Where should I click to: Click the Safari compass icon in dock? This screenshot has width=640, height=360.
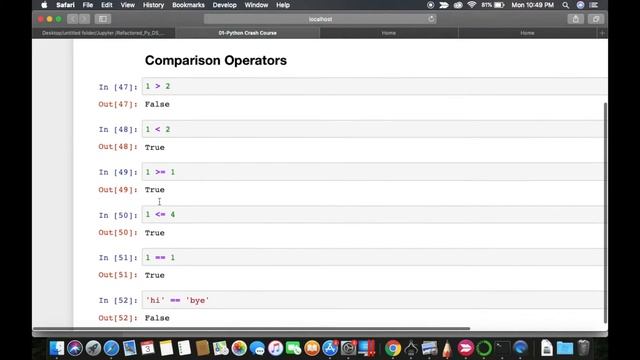pyautogui.click(x=111, y=348)
